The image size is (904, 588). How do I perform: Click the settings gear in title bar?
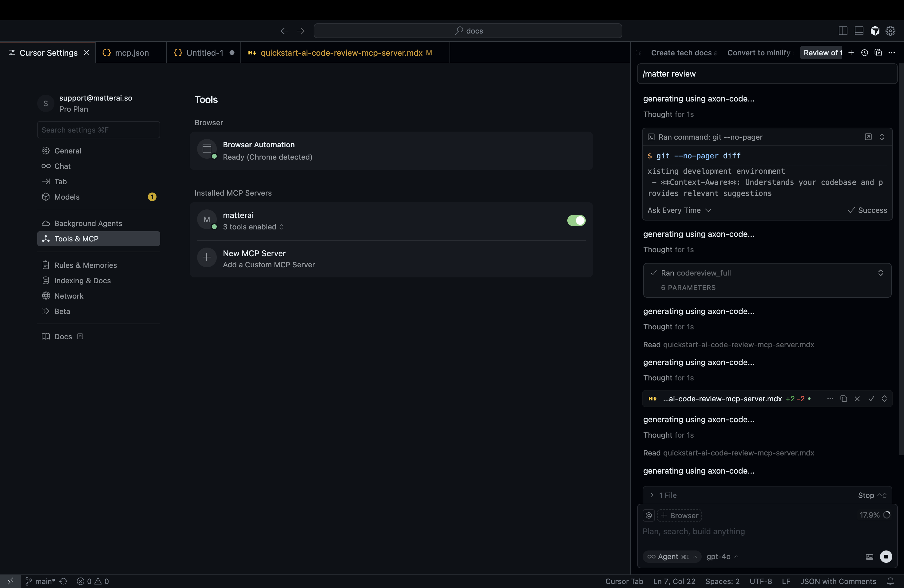(890, 31)
